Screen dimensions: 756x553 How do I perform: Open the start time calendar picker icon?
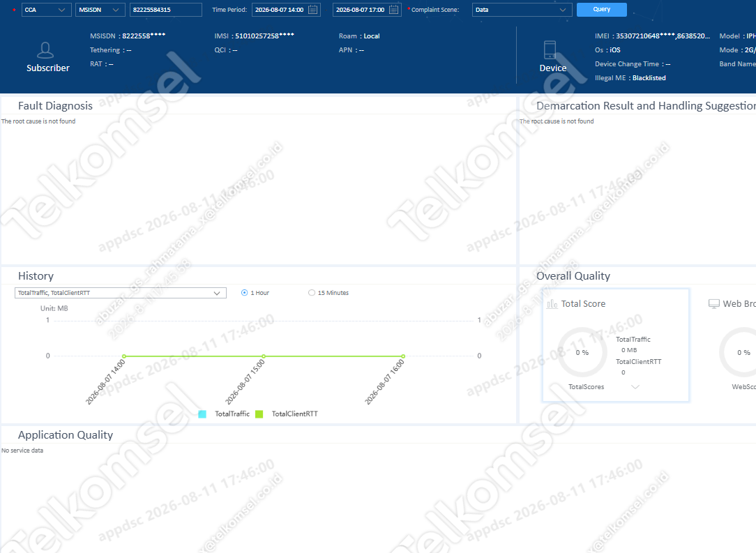(312, 10)
